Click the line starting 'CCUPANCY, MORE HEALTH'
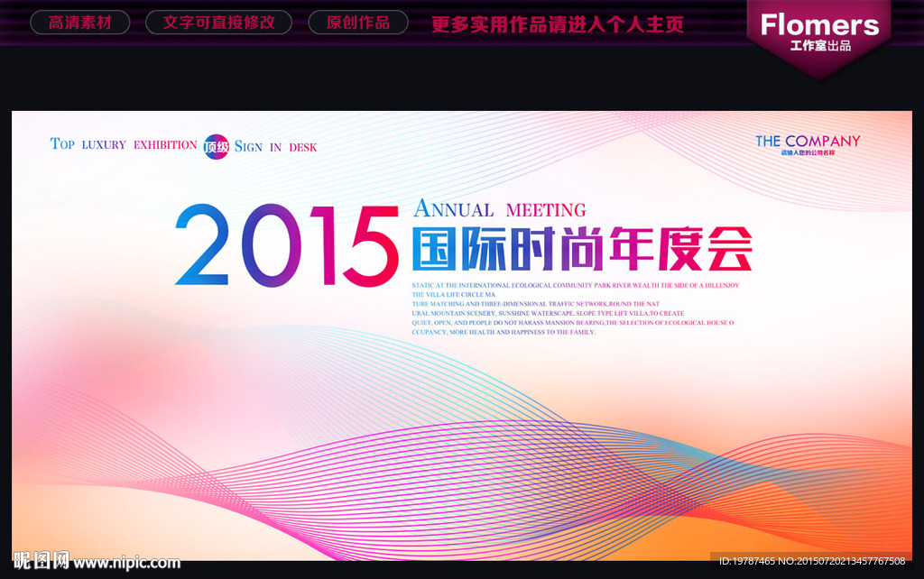 [x=504, y=332]
